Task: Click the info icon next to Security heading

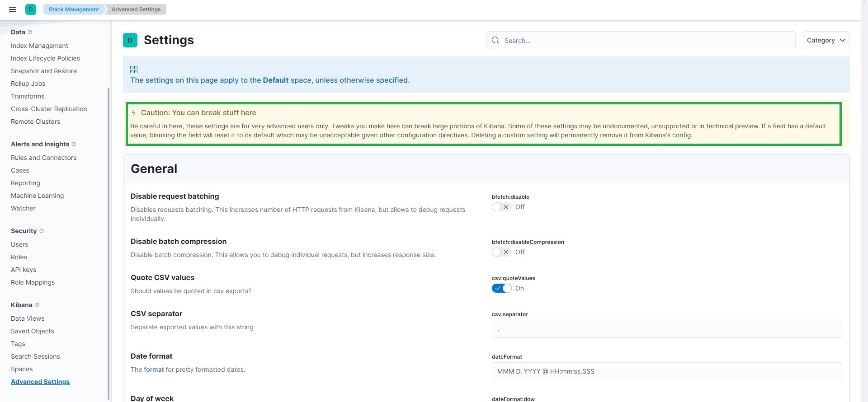Action: (42, 231)
